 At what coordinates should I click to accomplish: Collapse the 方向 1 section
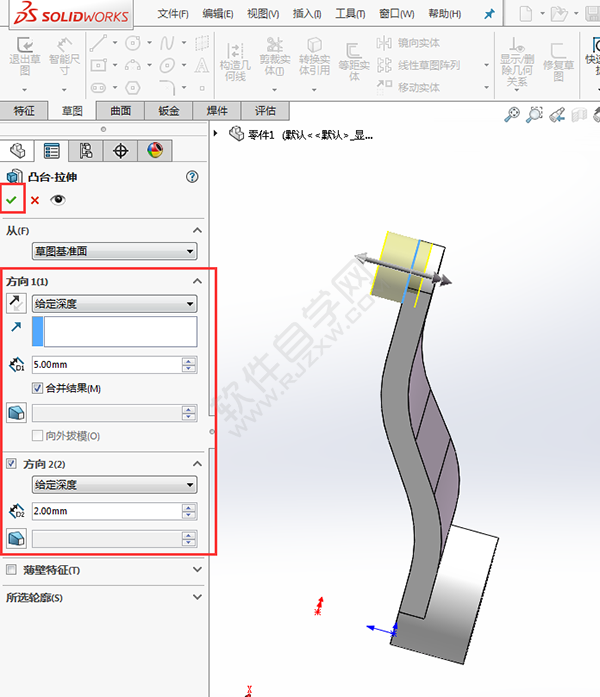(197, 281)
